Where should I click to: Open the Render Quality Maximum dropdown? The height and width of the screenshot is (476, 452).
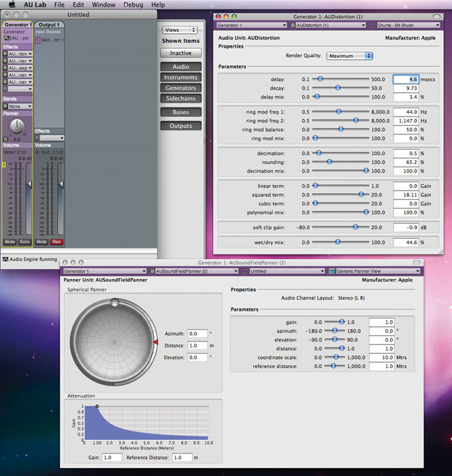(x=349, y=56)
